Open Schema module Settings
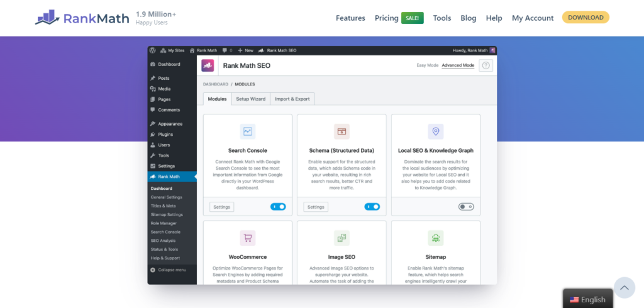The height and width of the screenshot is (308, 644). point(316,207)
